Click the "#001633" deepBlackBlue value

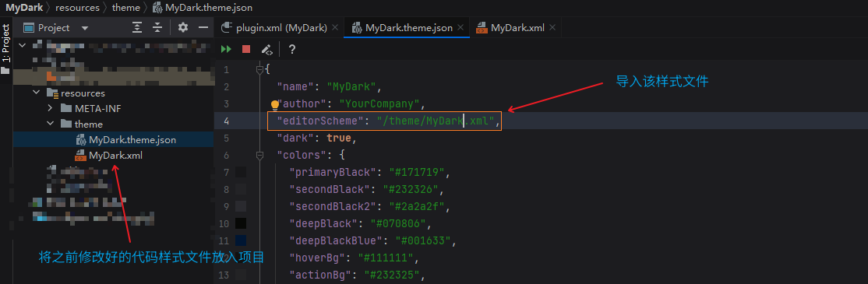[422, 241]
